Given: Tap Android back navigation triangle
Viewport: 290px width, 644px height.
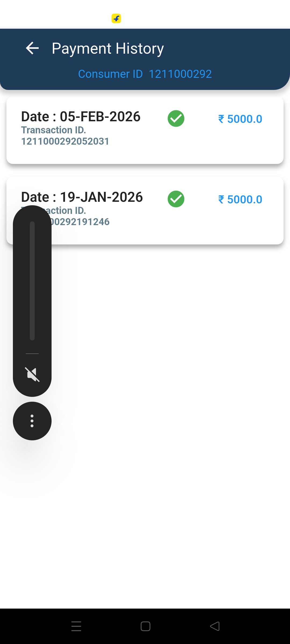Looking at the screenshot, I should (215, 626).
